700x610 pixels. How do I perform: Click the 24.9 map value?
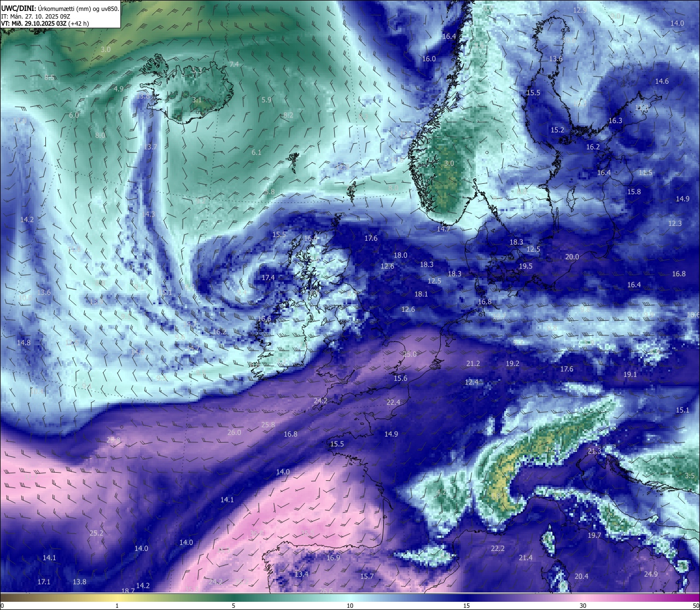tap(651, 574)
